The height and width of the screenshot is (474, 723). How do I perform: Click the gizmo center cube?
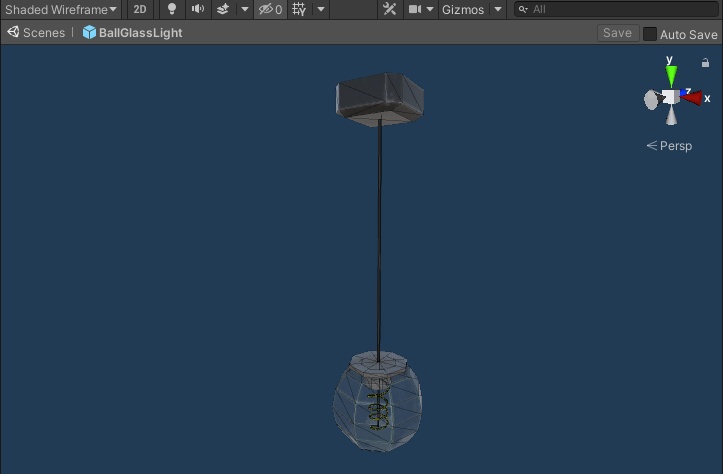[671, 97]
